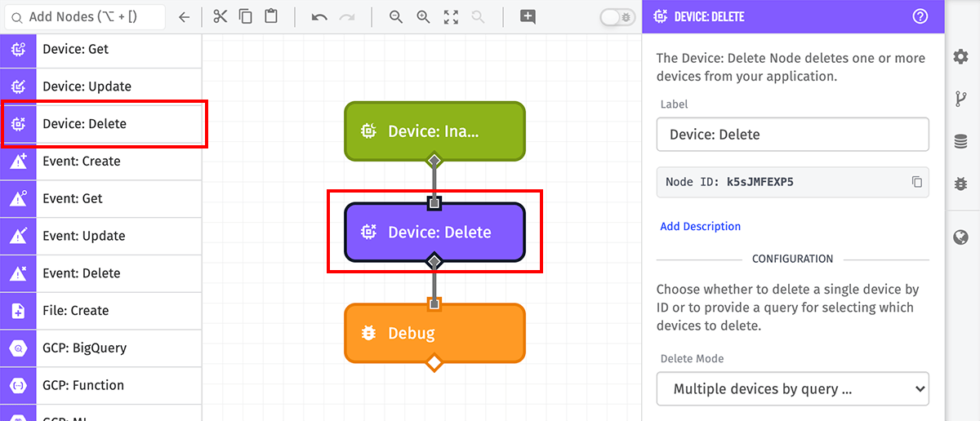980x421 pixels.
Task: Toggle the debug mode switch
Action: click(x=617, y=16)
